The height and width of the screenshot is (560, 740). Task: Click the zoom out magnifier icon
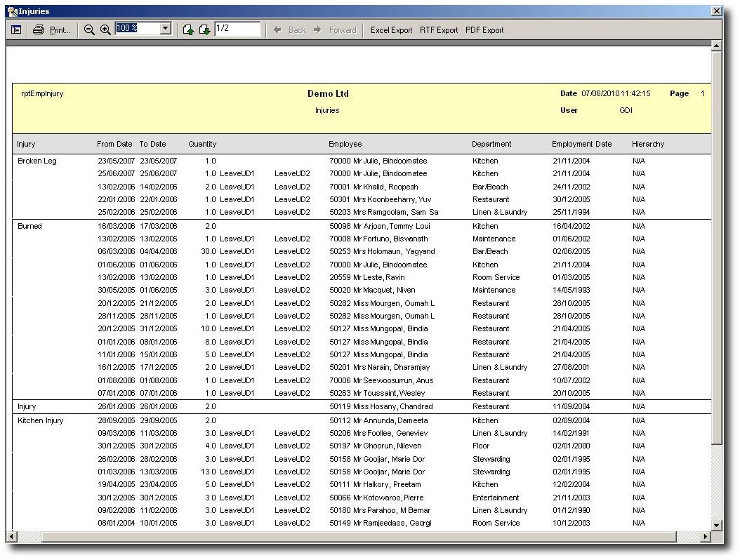coord(89,30)
